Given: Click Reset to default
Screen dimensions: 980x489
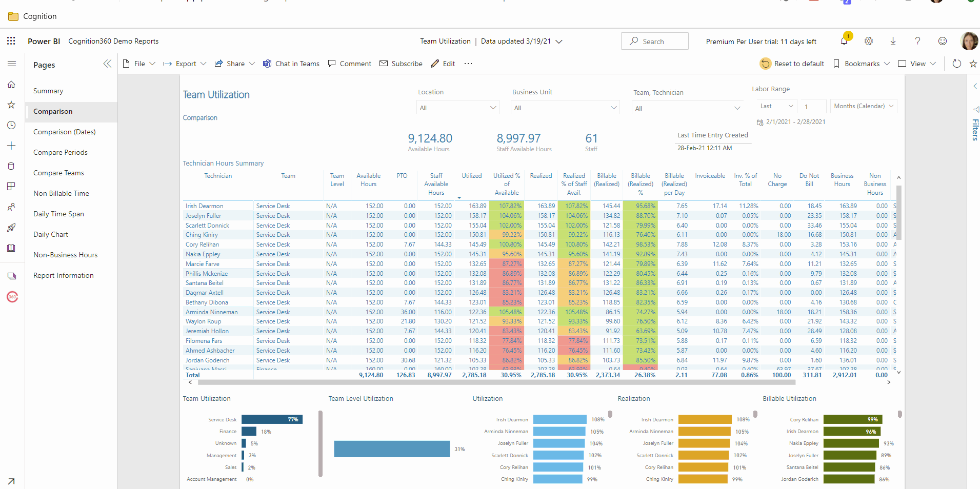Looking at the screenshot, I should (x=792, y=64).
